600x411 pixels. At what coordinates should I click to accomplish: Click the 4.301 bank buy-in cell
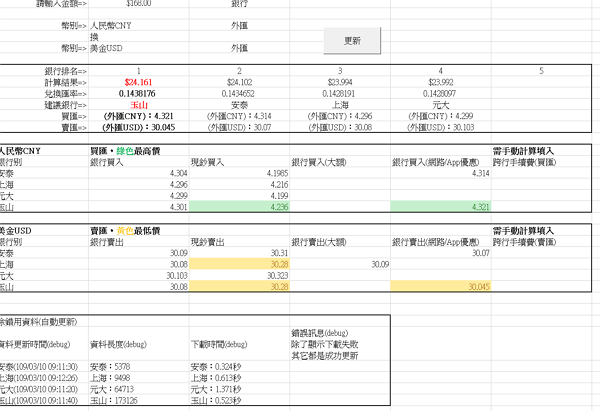(139, 207)
